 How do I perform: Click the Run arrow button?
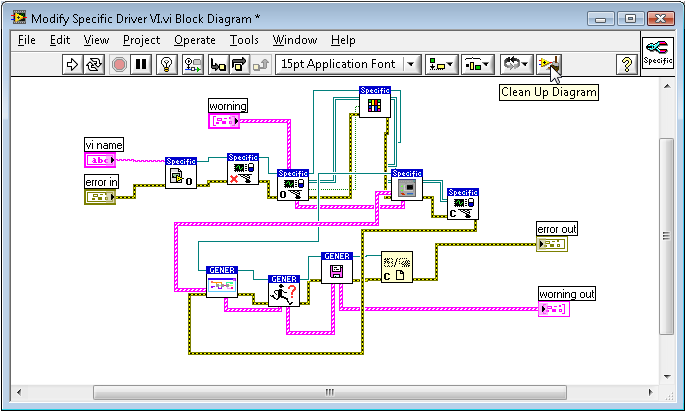click(72, 64)
